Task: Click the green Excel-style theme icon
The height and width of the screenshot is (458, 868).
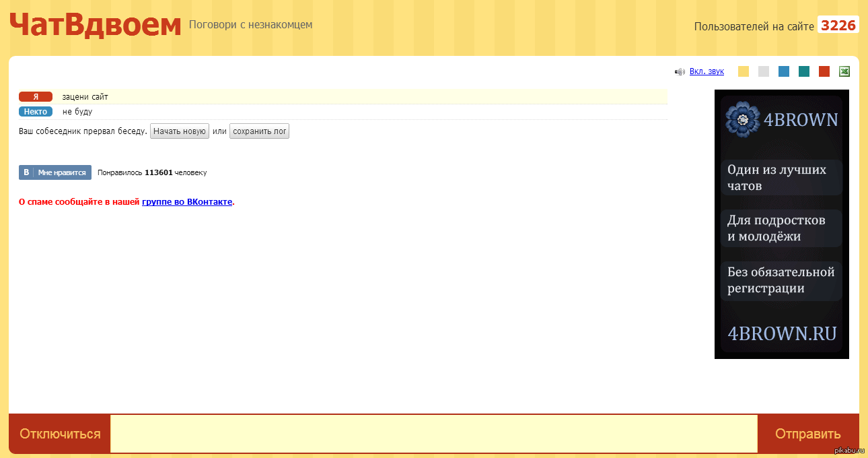Action: click(x=844, y=71)
